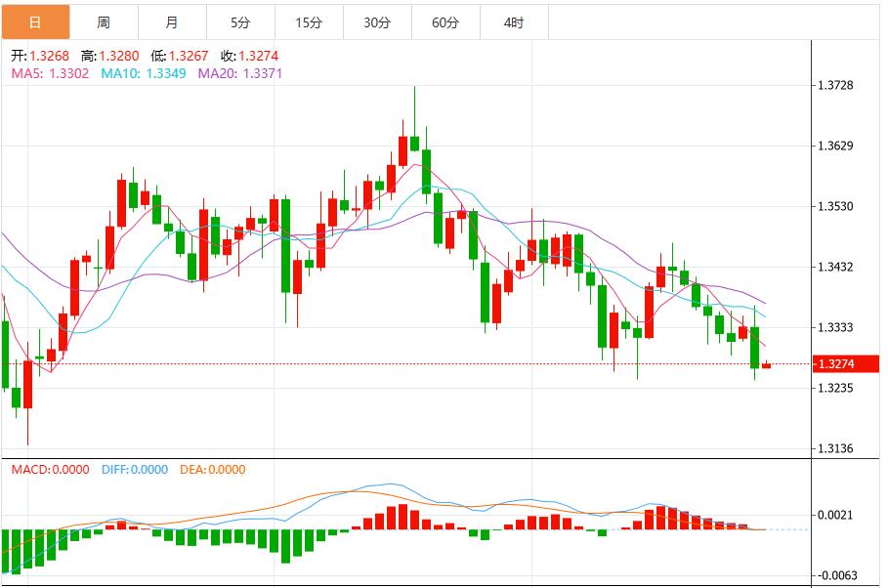Select the 15分 timeframe
Screen dimensions: 888x588
click(313, 19)
